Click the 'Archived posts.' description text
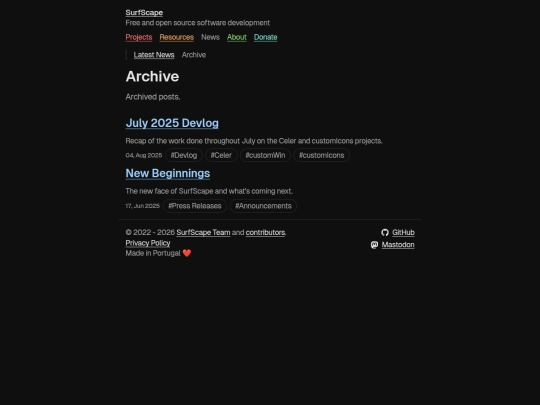 pyautogui.click(x=153, y=97)
